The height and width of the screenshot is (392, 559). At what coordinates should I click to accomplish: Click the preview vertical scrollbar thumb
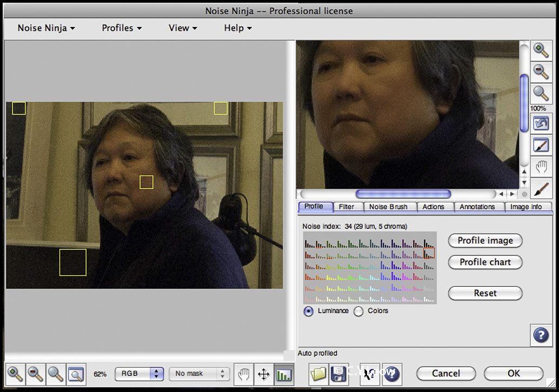[x=524, y=103]
